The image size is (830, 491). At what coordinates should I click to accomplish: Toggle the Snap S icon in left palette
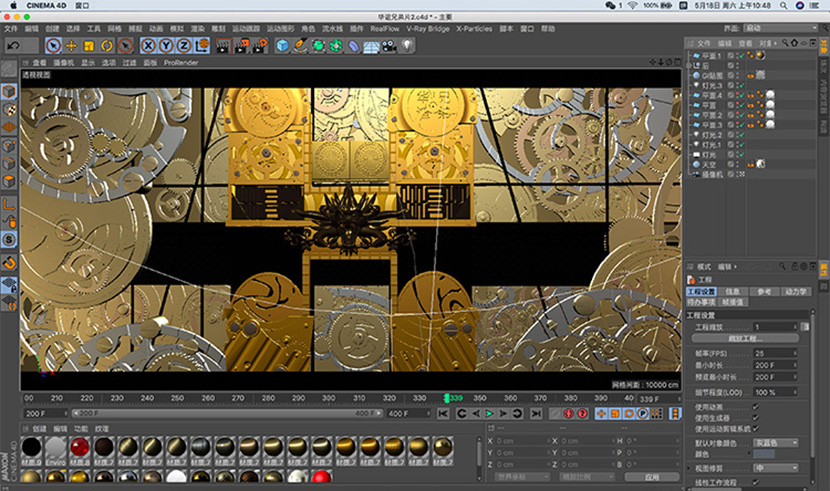[9, 240]
